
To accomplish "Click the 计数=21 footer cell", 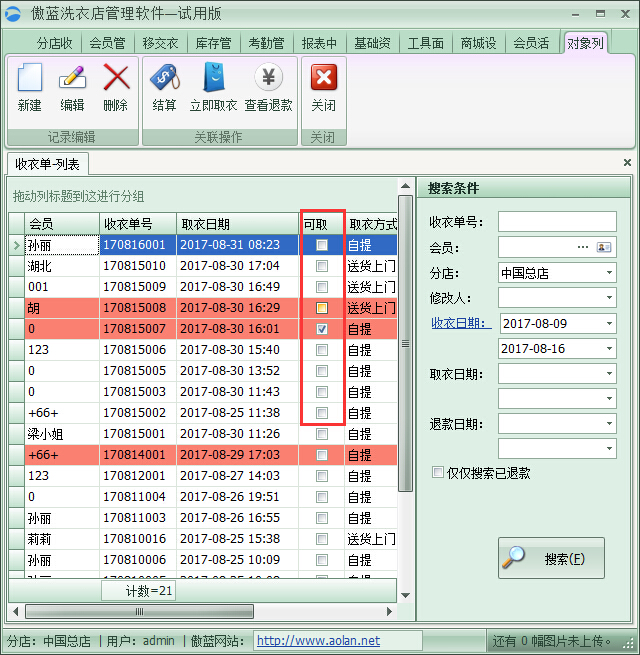I will pos(138,591).
